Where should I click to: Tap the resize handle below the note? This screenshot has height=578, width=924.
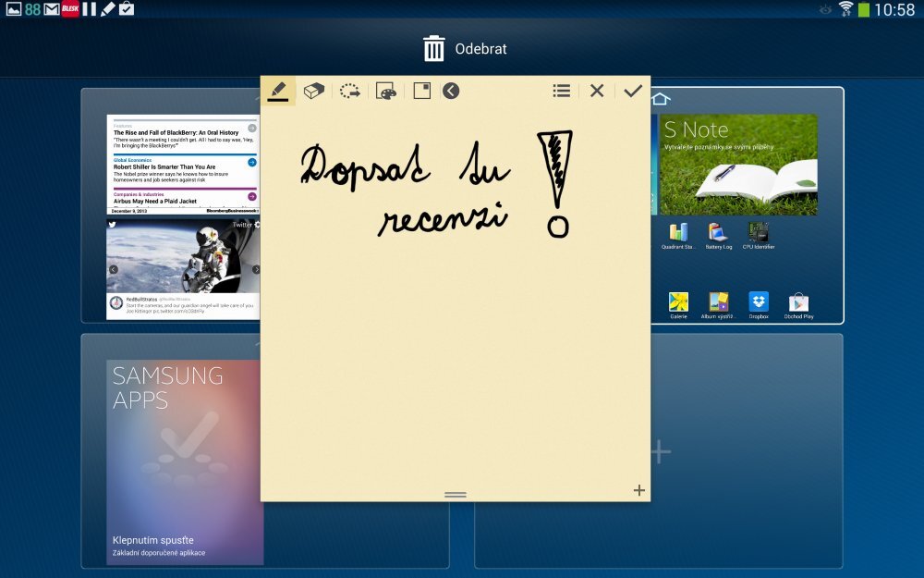455,495
